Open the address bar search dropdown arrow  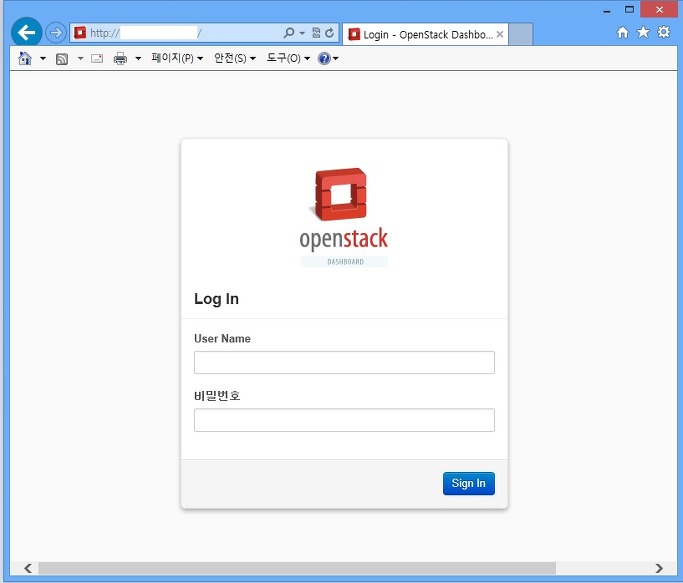tap(302, 33)
